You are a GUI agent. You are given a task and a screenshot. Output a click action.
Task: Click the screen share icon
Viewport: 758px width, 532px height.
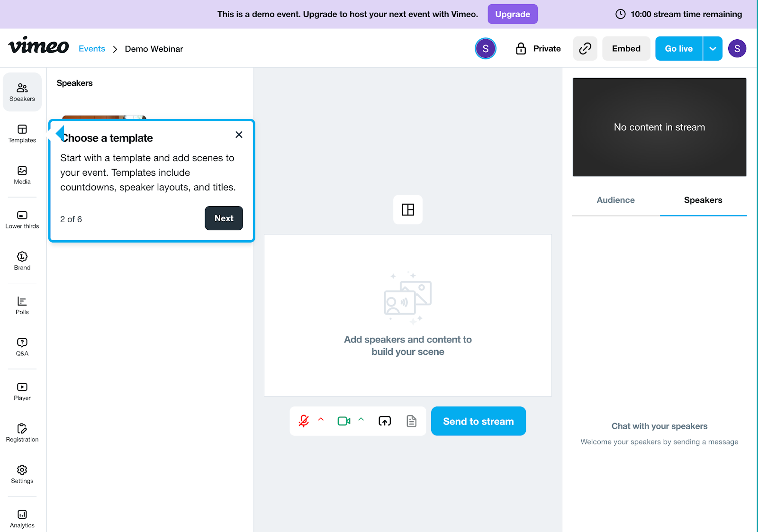tap(384, 421)
